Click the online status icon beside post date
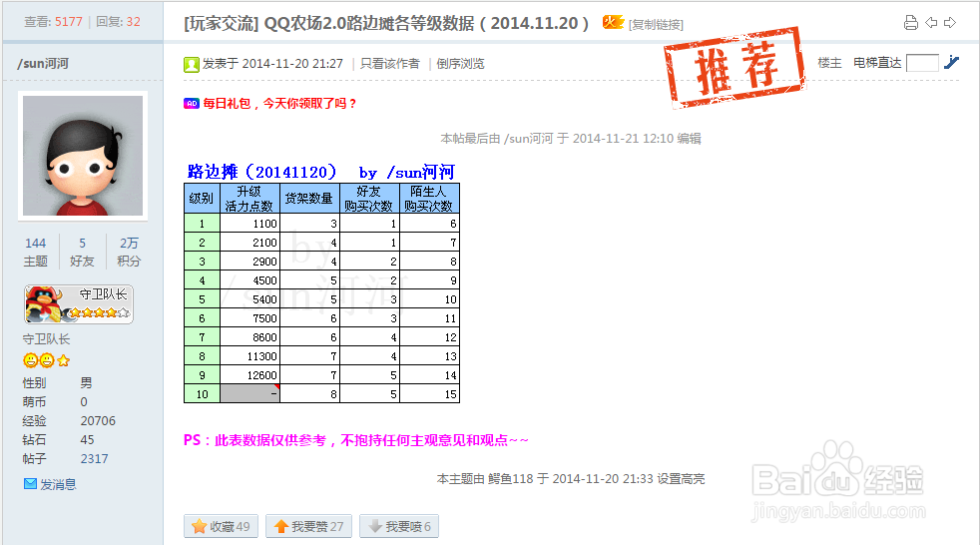This screenshot has height=545, width=980. [192, 64]
